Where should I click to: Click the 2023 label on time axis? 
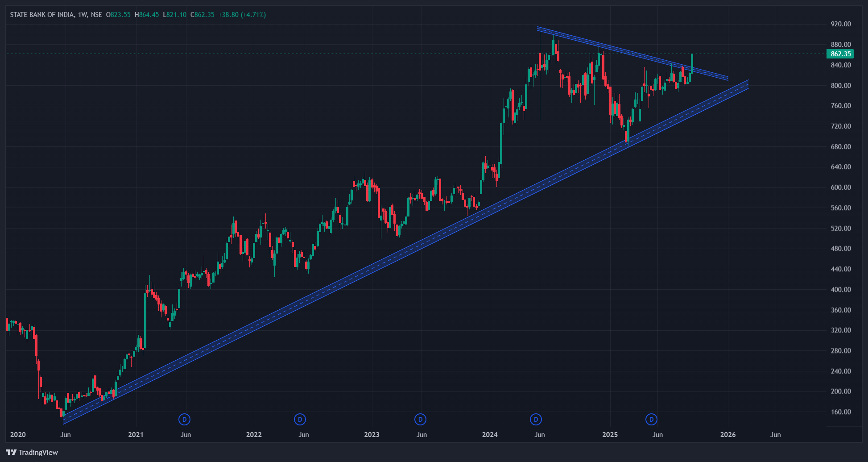point(372,434)
